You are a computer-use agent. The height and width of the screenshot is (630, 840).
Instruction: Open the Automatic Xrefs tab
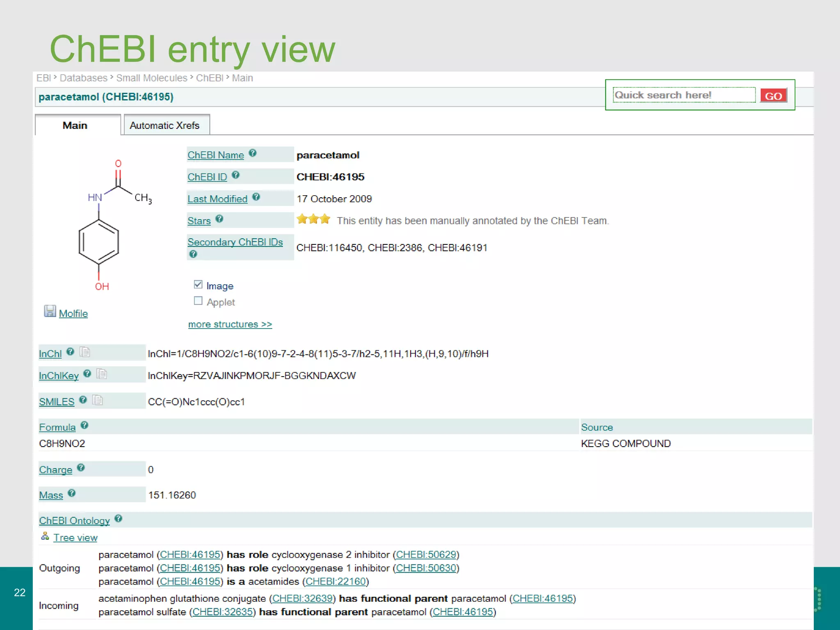point(167,125)
